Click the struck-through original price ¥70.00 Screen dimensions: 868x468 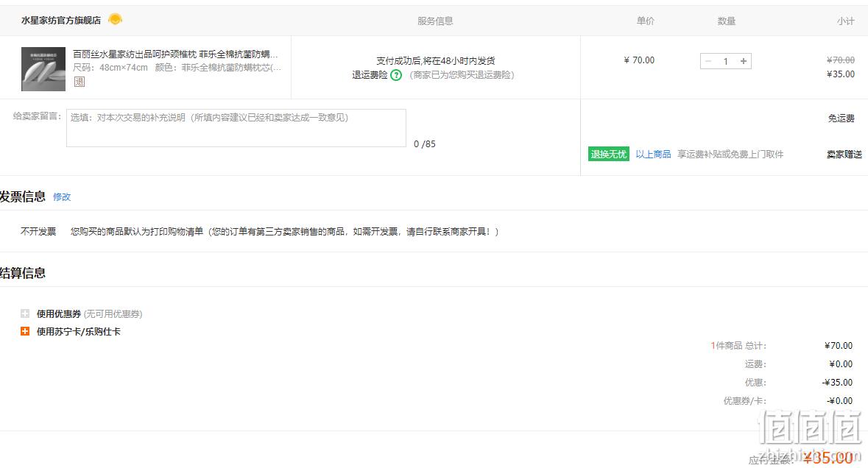[x=840, y=60]
